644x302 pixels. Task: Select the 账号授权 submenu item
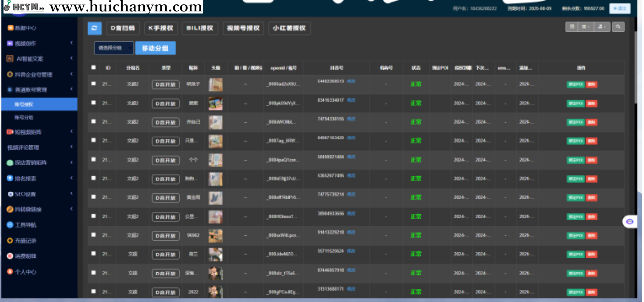click(24, 104)
